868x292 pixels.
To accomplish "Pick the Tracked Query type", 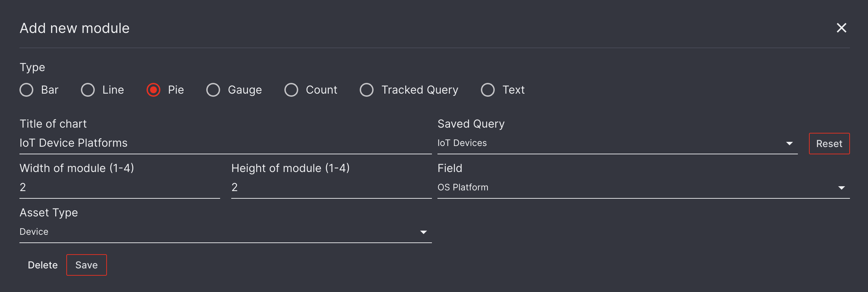I will click(x=366, y=90).
